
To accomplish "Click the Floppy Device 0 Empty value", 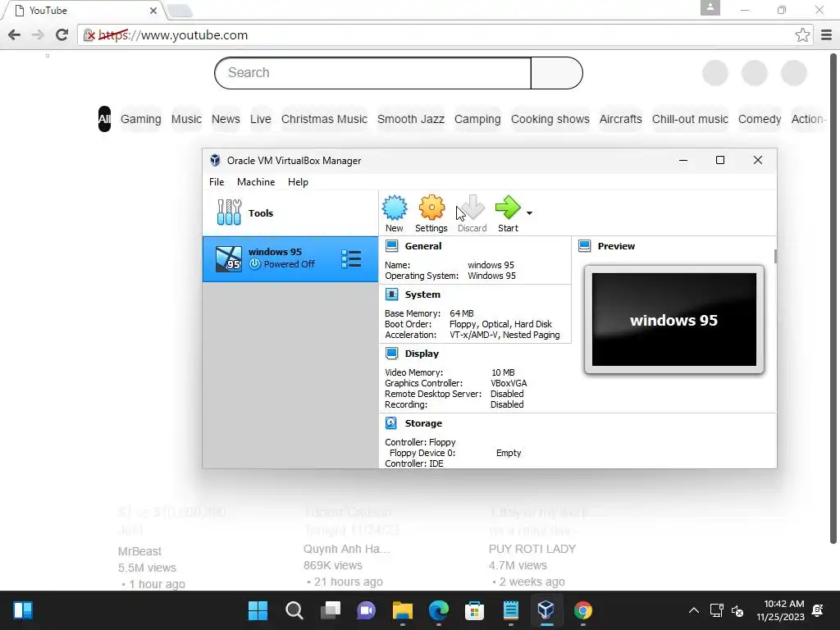I will click(508, 452).
